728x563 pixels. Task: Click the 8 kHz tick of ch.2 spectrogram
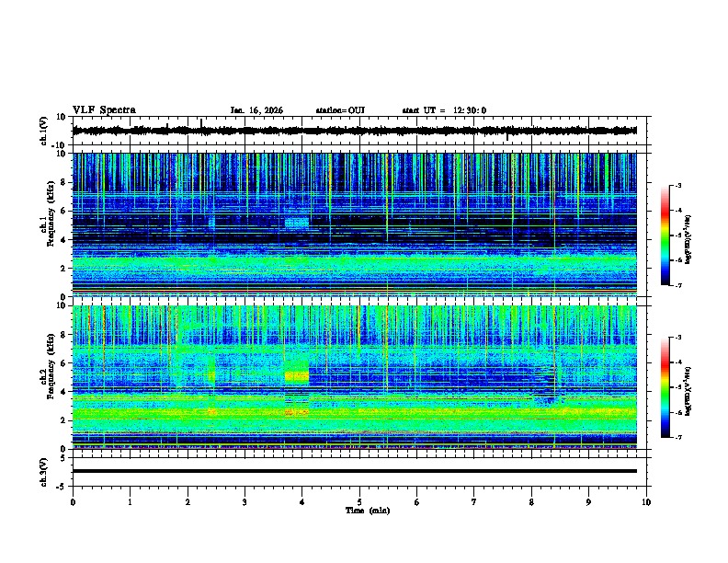[x=64, y=335]
